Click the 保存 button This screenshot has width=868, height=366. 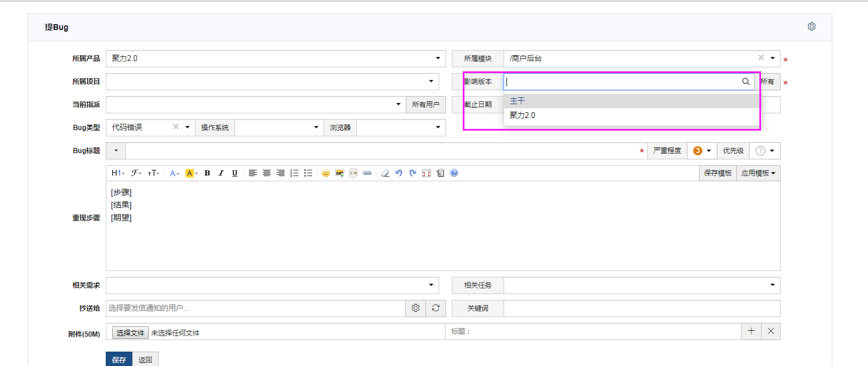click(x=119, y=360)
